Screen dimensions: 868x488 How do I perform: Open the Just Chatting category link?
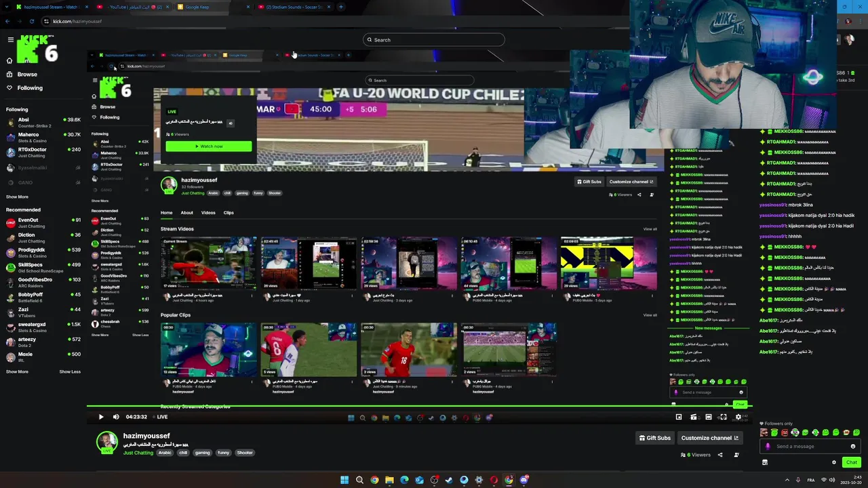point(138,453)
